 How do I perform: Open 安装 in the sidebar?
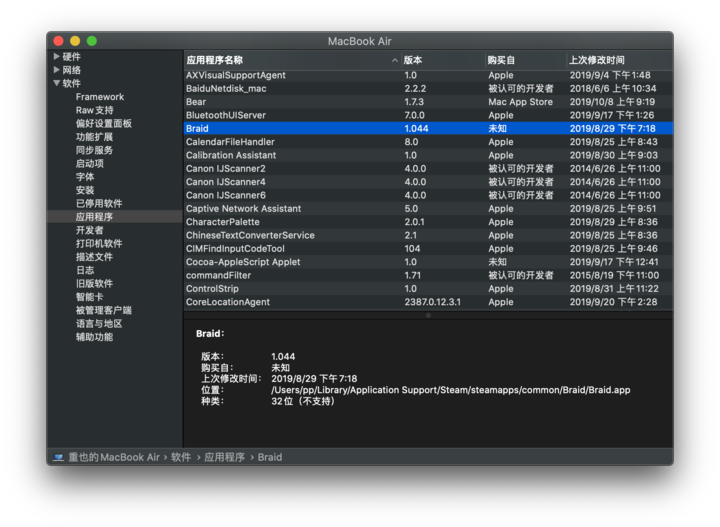85,190
